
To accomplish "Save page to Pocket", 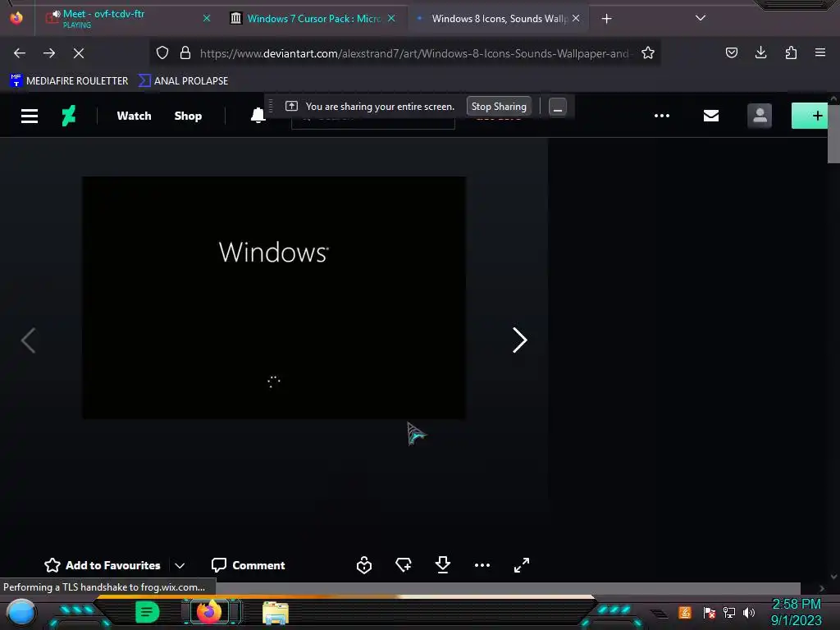I will [731, 52].
